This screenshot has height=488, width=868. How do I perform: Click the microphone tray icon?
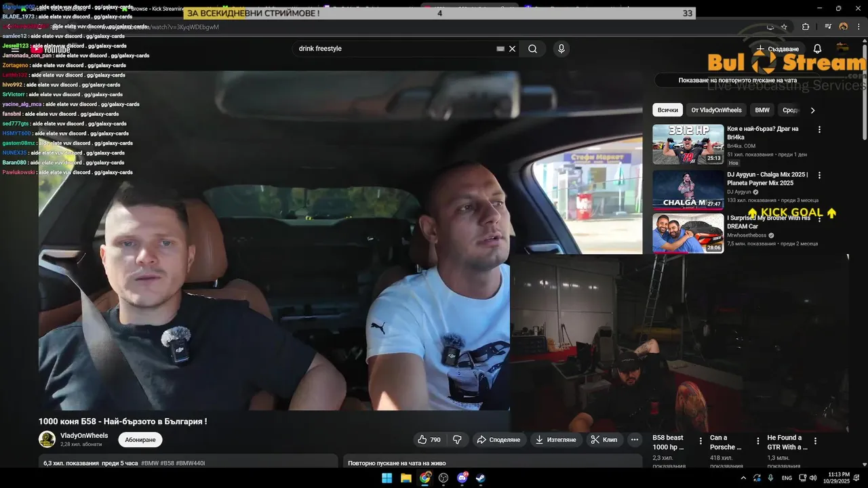point(771,478)
